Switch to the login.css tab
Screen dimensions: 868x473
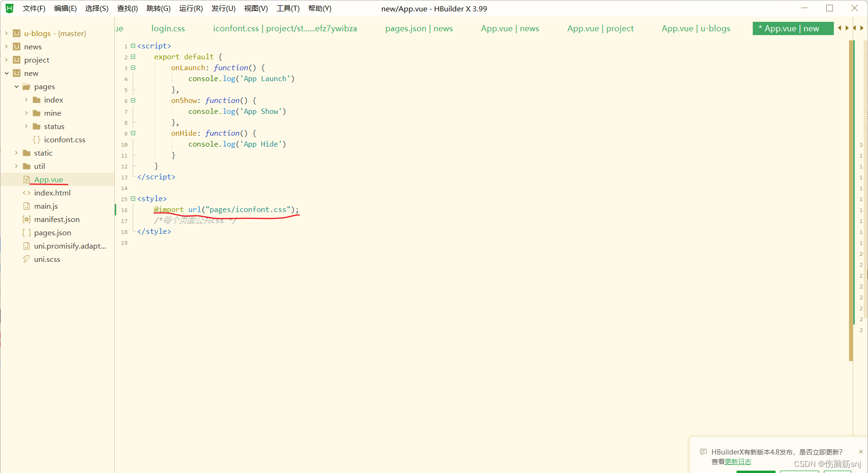[x=168, y=28]
